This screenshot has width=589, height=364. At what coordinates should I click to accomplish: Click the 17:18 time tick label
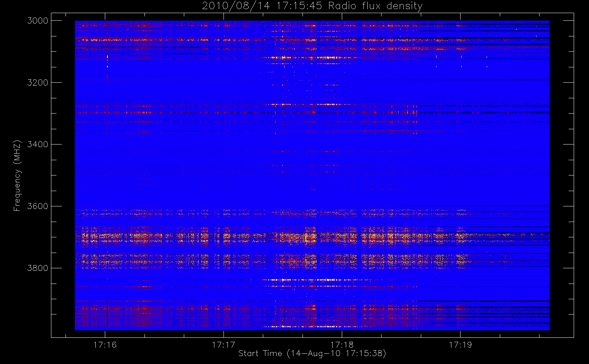point(342,345)
